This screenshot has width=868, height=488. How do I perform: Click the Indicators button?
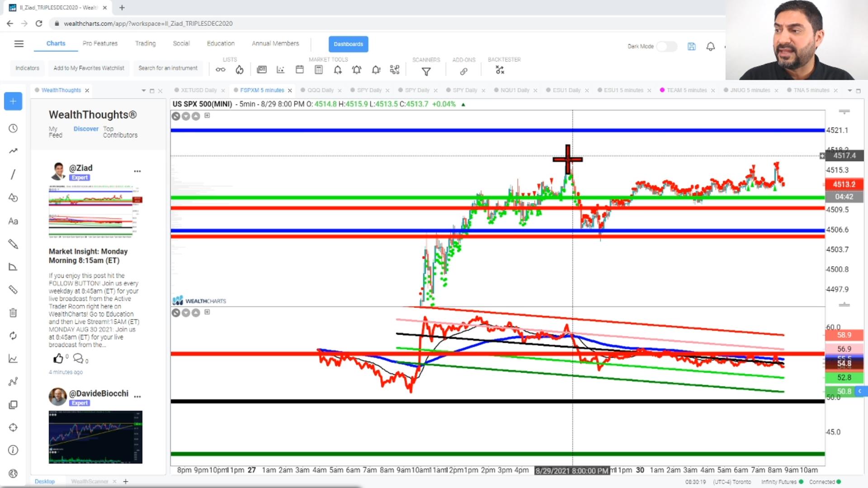pyautogui.click(x=27, y=68)
